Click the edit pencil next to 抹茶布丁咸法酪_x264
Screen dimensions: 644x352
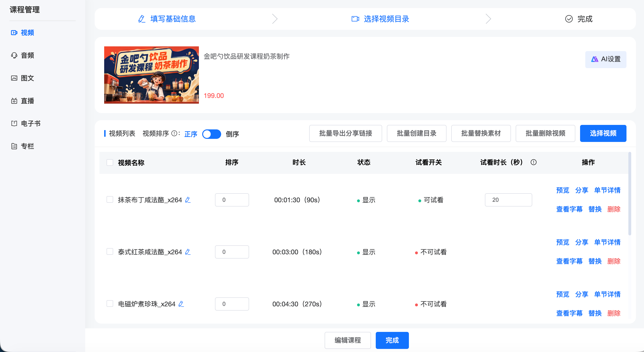pyautogui.click(x=188, y=200)
